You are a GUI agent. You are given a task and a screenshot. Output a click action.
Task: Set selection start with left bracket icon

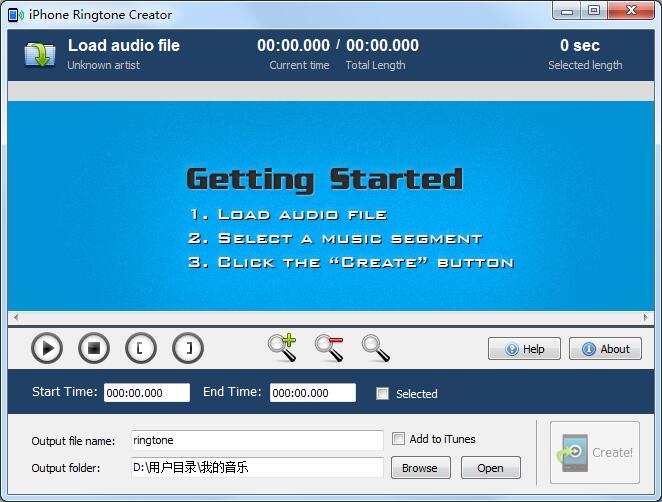(141, 348)
